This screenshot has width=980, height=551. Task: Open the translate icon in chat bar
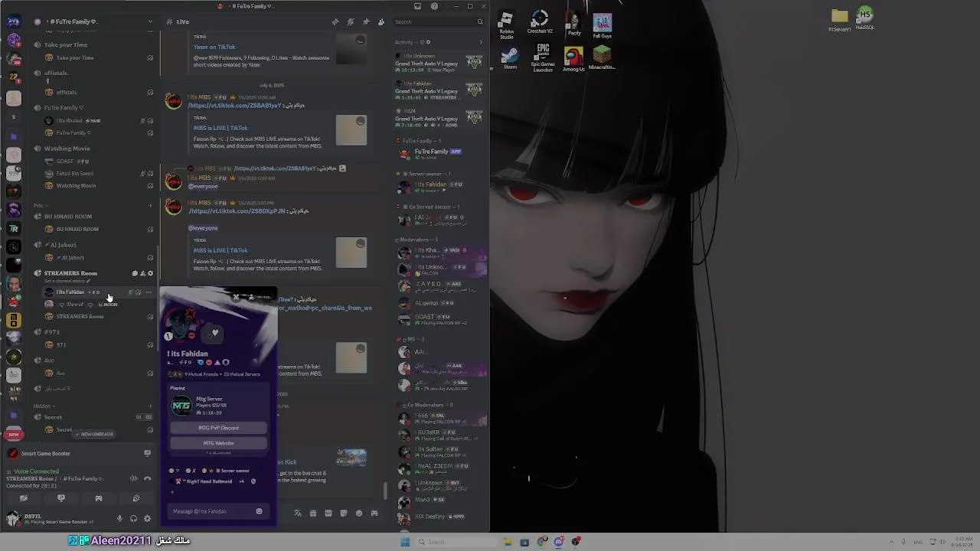tap(298, 514)
